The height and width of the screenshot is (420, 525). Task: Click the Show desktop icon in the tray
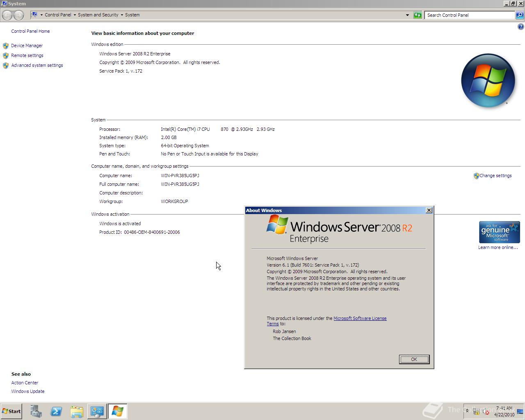520,411
